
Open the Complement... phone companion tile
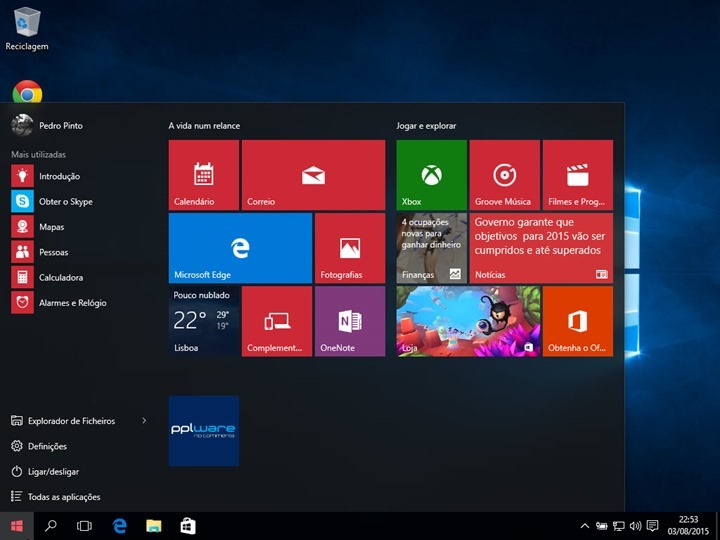pos(277,321)
